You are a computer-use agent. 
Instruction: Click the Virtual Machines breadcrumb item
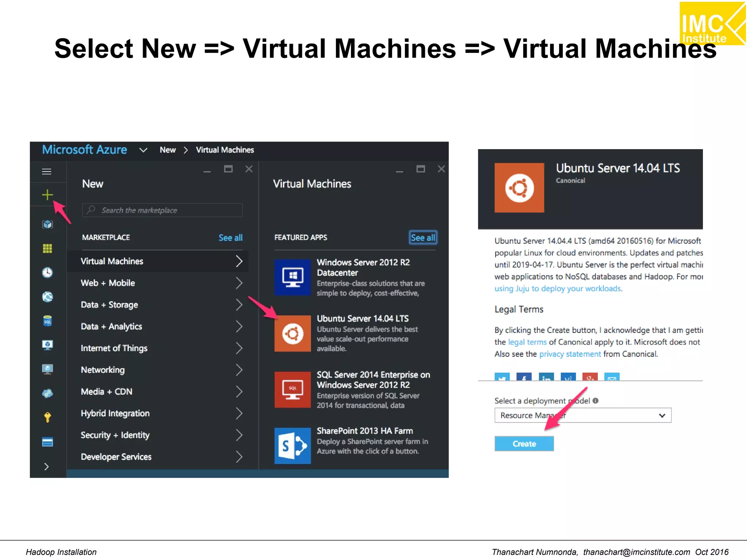coord(225,150)
